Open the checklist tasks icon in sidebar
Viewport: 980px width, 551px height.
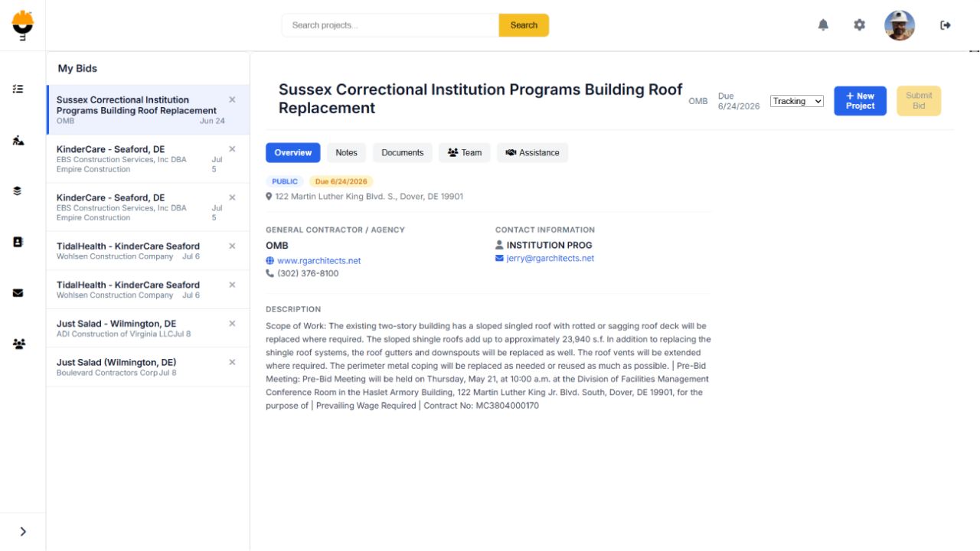point(18,89)
